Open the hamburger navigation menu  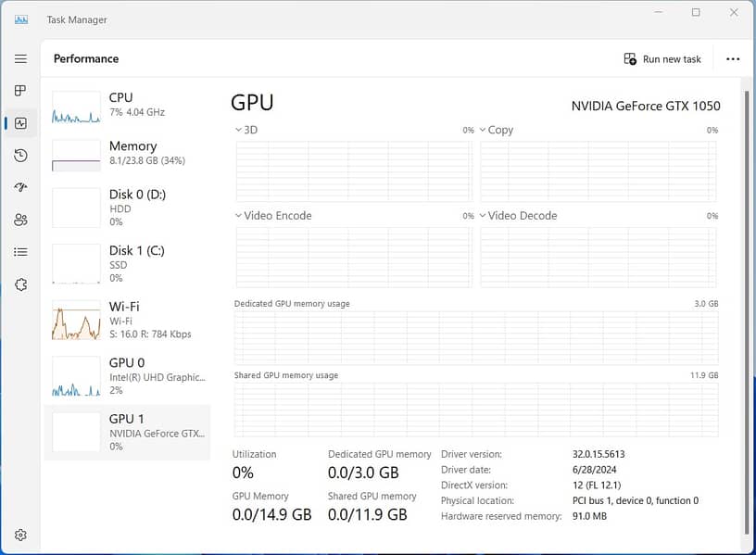(20, 58)
